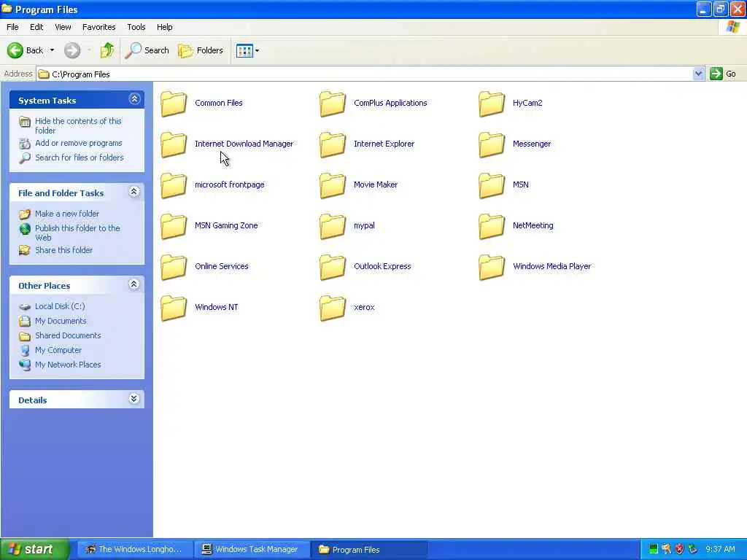Open the Help menu
Screen dimensions: 747x560
pos(164,27)
